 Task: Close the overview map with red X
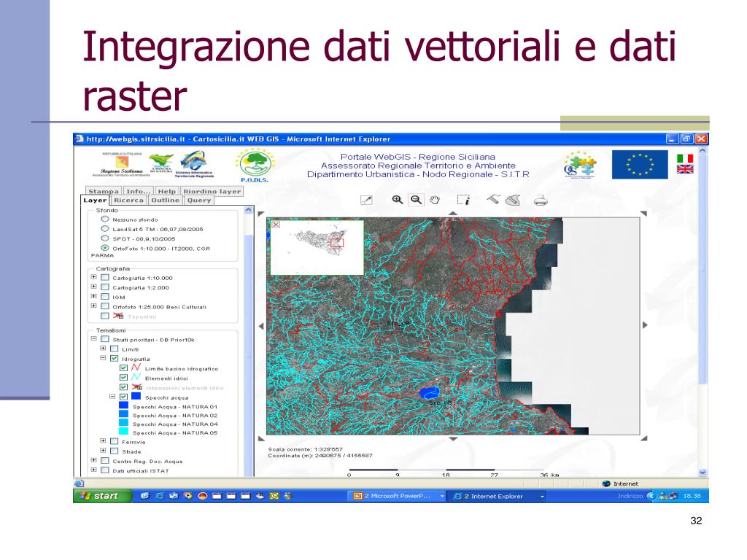tap(275, 225)
